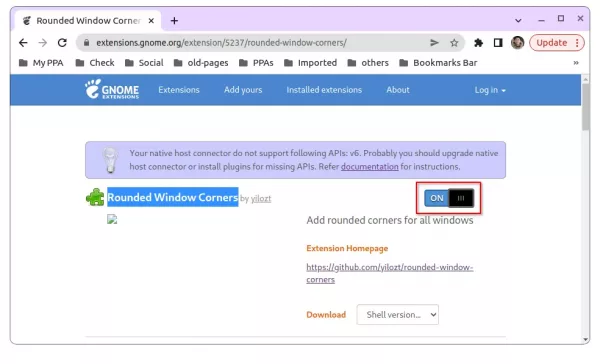Viewport: 600px width, 364px height.
Task: Click the share page arrow icon
Action: (434, 43)
